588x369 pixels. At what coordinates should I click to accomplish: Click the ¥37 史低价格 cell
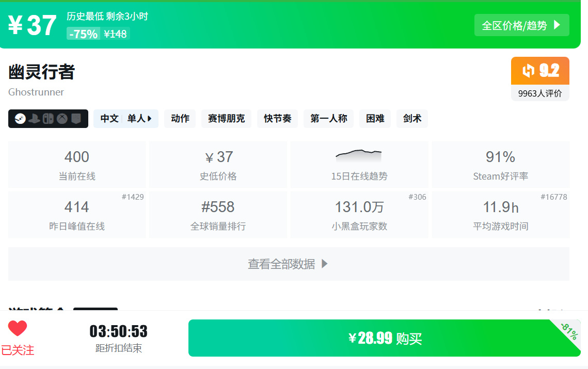coord(218,165)
